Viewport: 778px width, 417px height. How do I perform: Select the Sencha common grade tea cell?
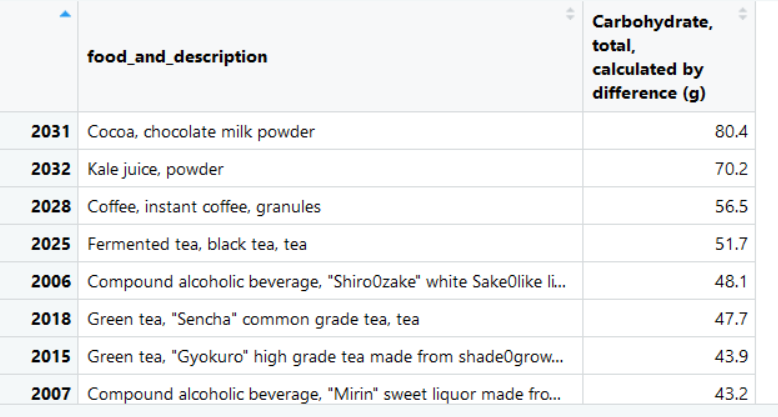tap(330, 319)
